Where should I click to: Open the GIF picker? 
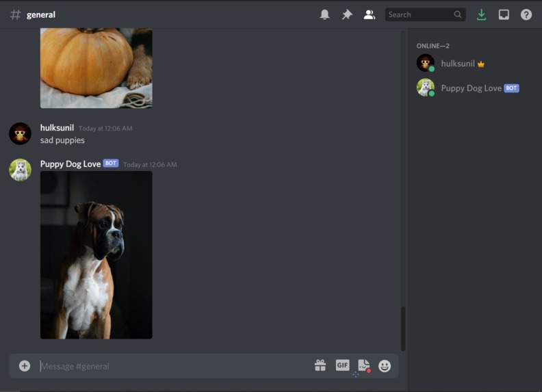pyautogui.click(x=342, y=365)
